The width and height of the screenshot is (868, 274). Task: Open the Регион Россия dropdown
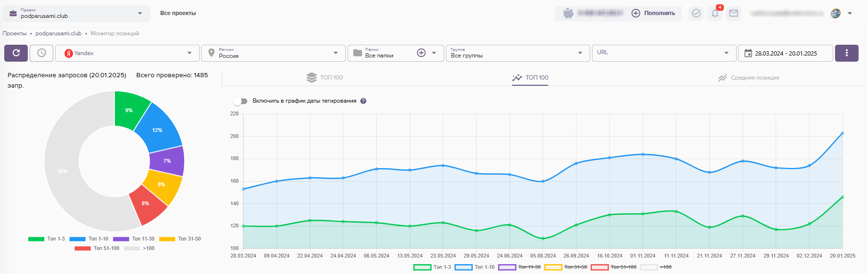pyautogui.click(x=274, y=53)
